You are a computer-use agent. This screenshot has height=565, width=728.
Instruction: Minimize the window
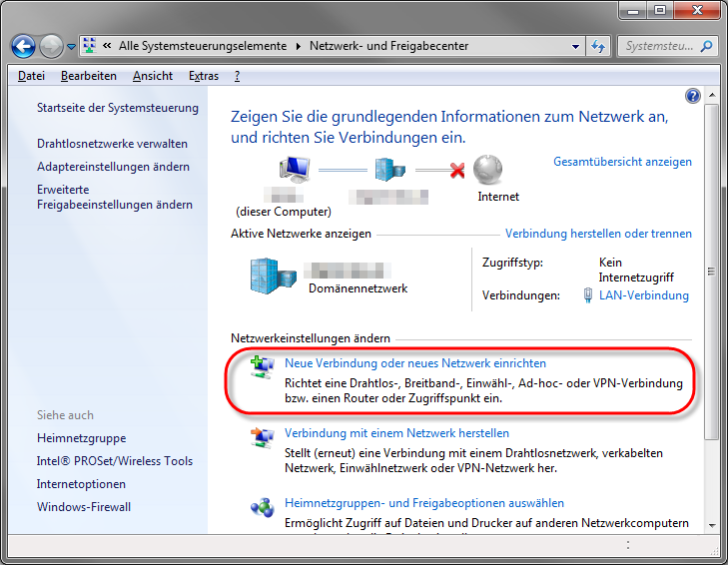coord(633,11)
